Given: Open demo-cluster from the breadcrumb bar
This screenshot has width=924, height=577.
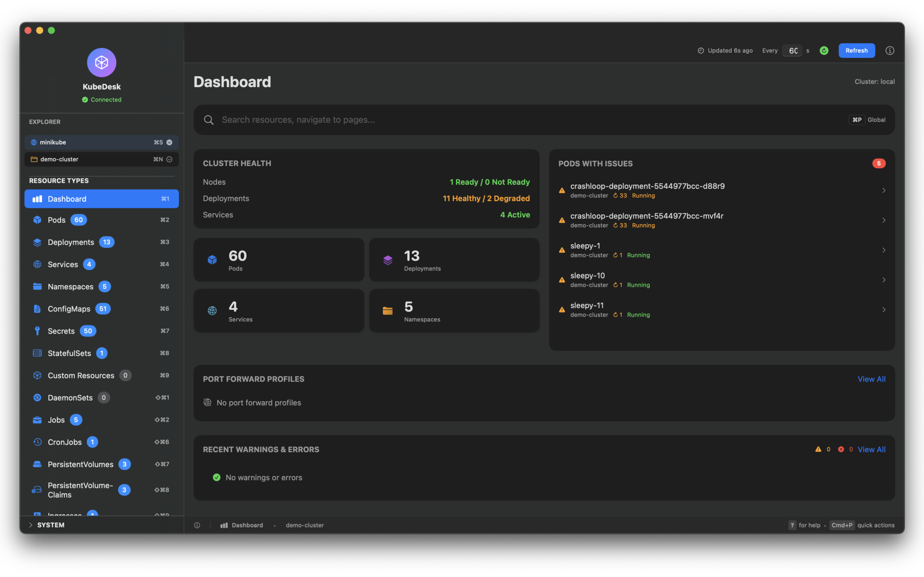Looking at the screenshot, I should [x=305, y=525].
